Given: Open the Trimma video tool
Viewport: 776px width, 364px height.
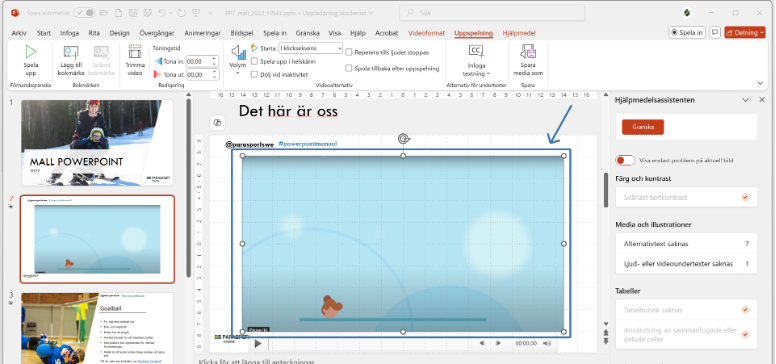Looking at the screenshot, I should point(135,60).
